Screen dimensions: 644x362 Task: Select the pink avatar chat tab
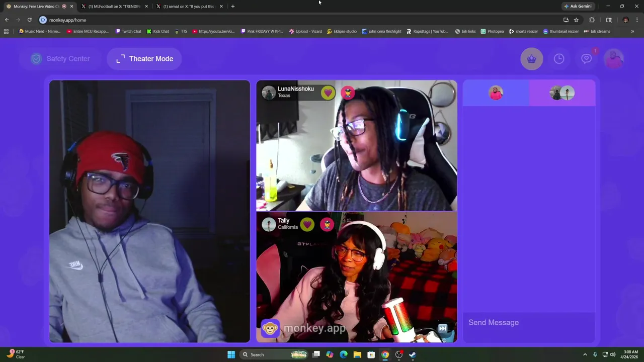[x=496, y=93]
